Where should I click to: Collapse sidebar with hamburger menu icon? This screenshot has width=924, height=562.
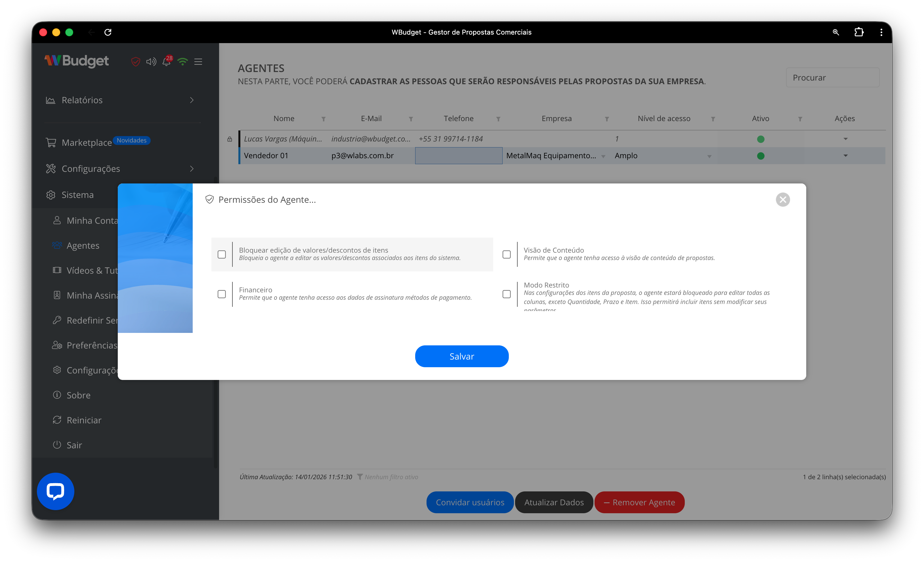tap(198, 62)
